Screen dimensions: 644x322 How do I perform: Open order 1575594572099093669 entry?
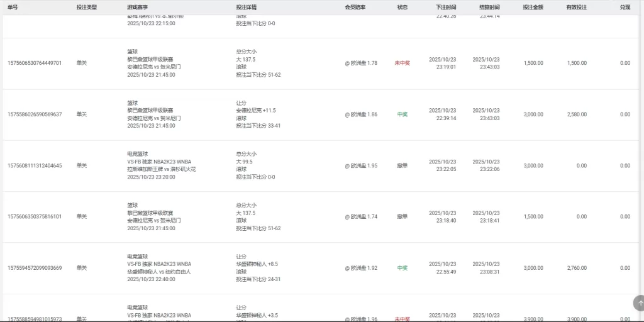(35, 268)
